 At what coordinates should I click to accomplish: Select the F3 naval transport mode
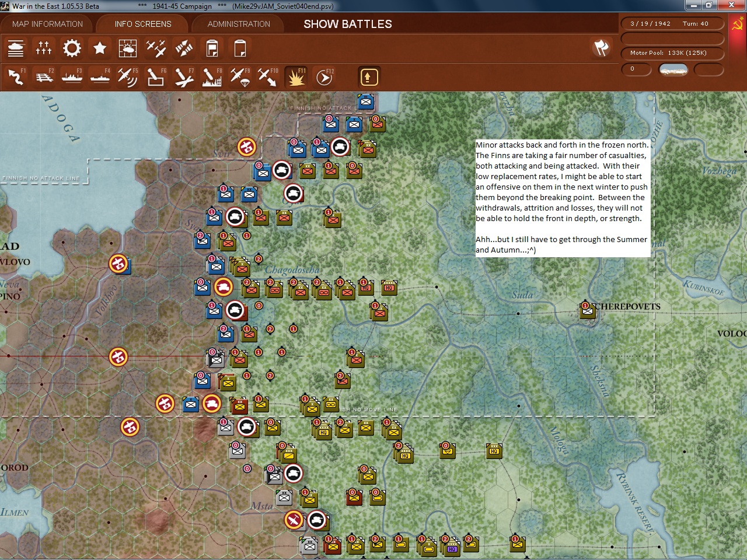72,77
